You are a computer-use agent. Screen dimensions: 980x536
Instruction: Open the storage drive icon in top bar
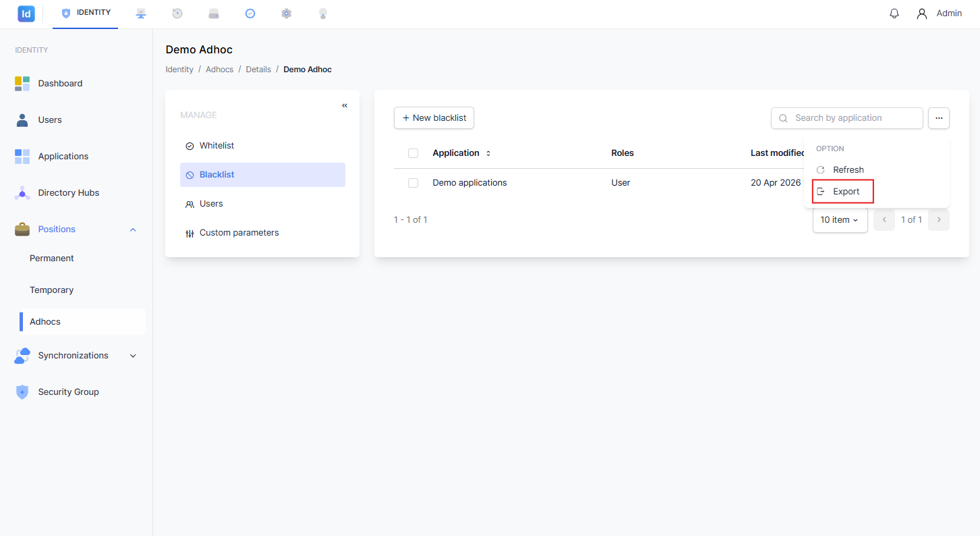(x=214, y=14)
